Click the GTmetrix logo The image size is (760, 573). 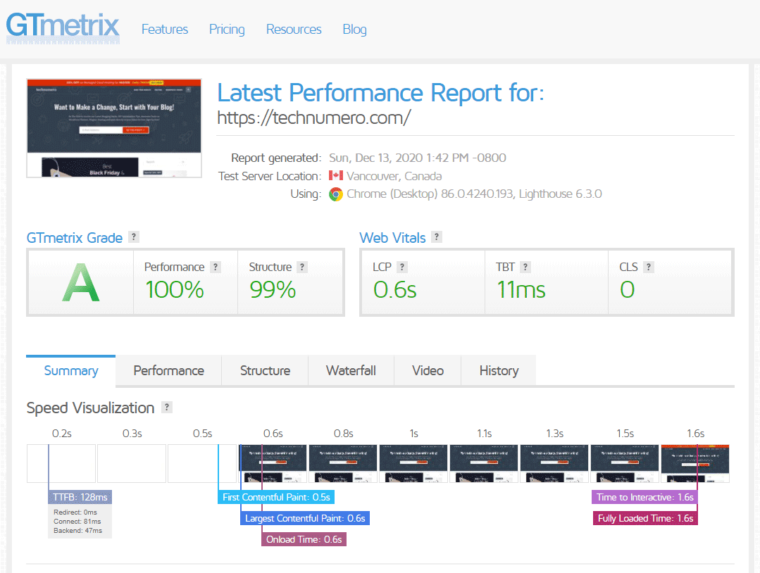pos(62,26)
